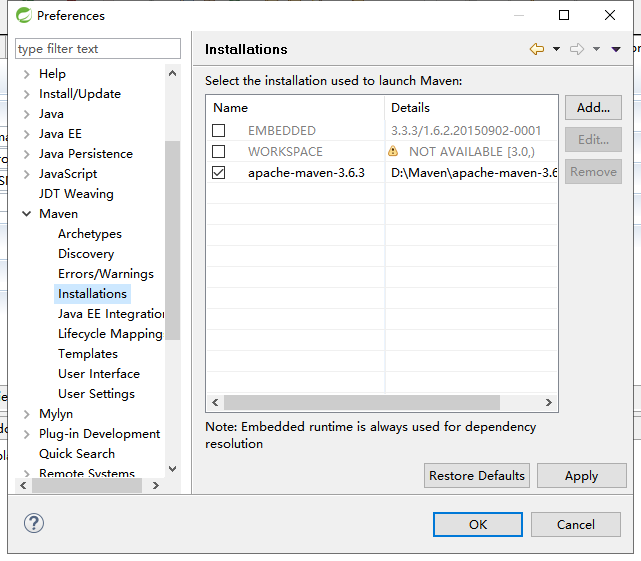Expand the Install/Update tree node
Screen dimensions: 641x561
coord(27,94)
